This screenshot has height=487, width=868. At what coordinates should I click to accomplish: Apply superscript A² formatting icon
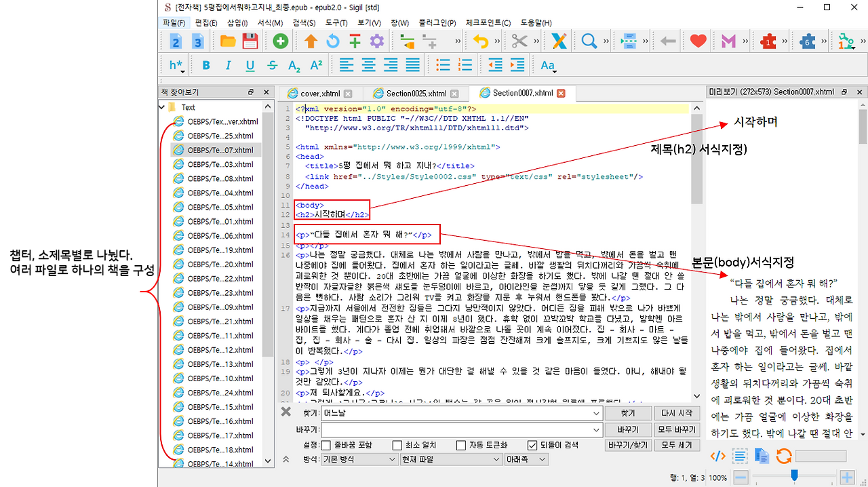coord(316,64)
